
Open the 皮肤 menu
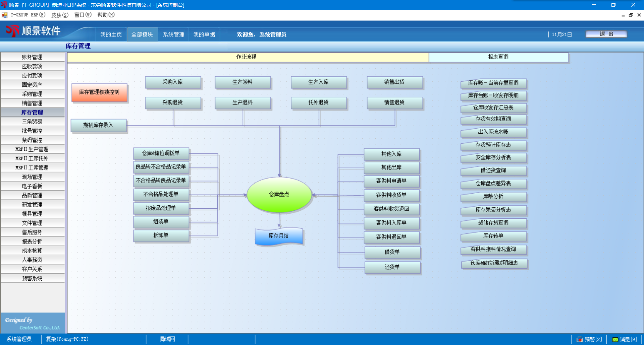(60, 15)
